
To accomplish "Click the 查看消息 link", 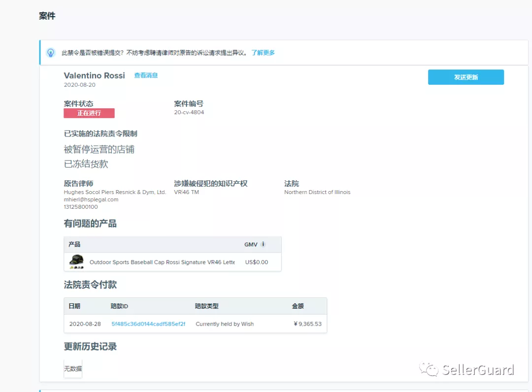I will [146, 75].
